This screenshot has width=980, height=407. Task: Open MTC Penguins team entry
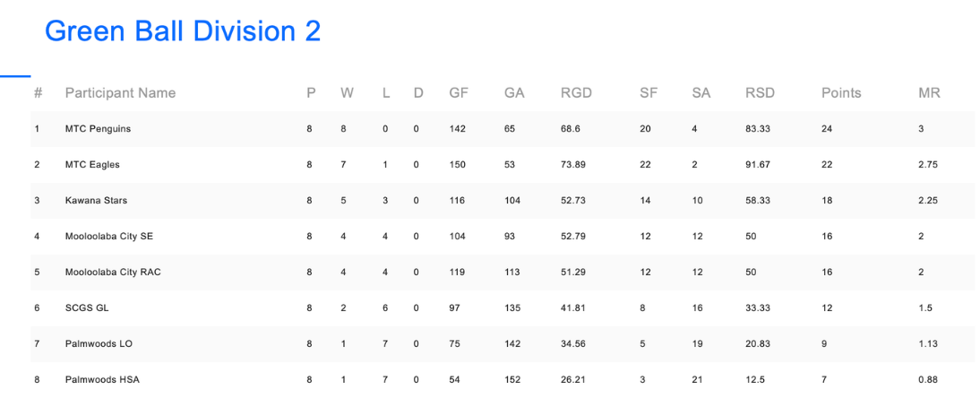(98, 129)
